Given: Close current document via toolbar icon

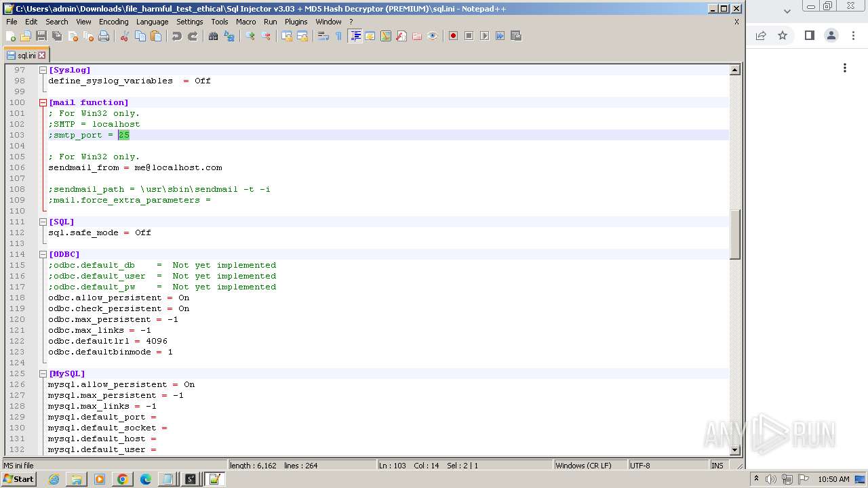Looking at the screenshot, I should point(73,36).
